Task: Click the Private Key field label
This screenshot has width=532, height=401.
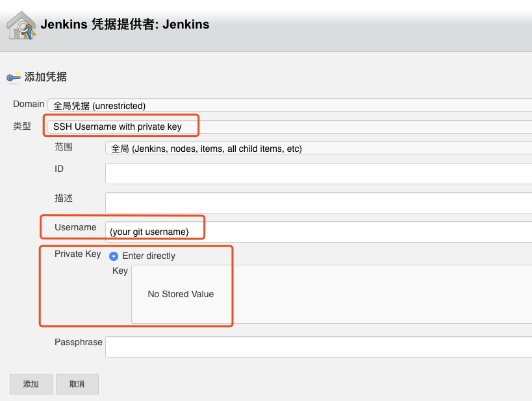Action: [x=77, y=254]
